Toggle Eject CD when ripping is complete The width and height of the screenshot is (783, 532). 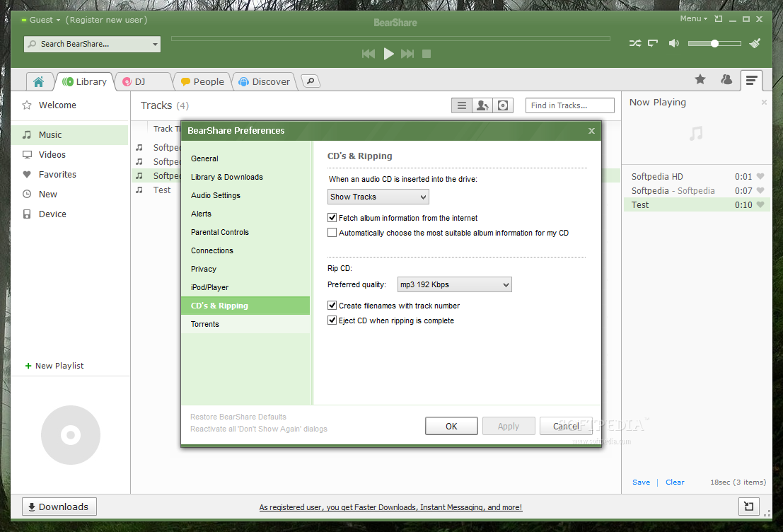point(332,320)
